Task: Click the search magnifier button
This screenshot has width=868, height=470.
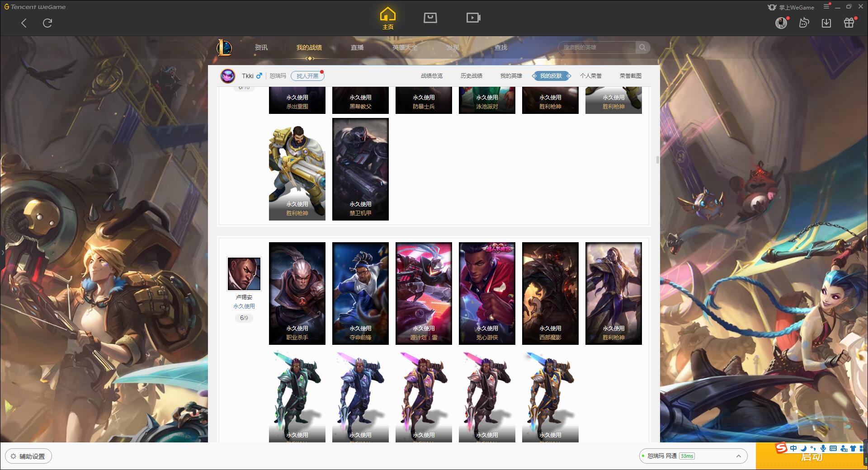Action: (x=642, y=47)
